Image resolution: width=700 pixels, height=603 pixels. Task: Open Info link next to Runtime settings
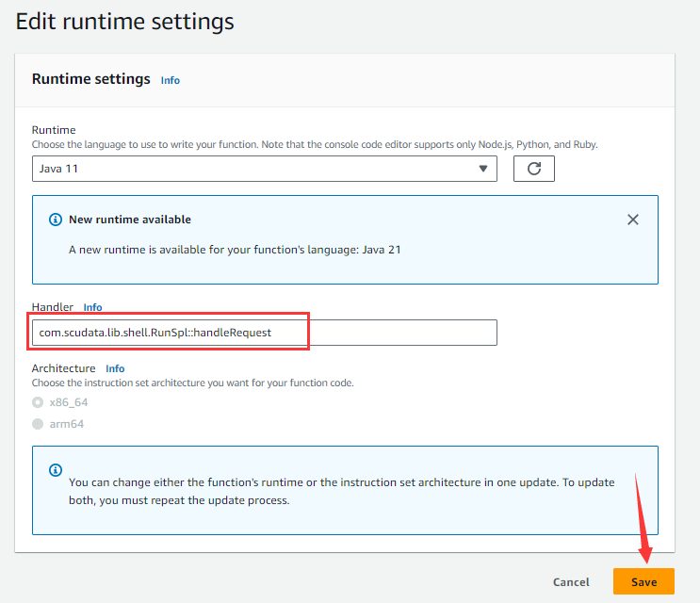point(170,80)
